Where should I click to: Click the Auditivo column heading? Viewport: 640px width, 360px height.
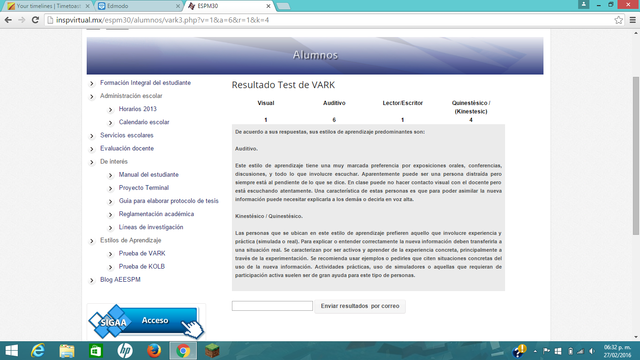(334, 103)
